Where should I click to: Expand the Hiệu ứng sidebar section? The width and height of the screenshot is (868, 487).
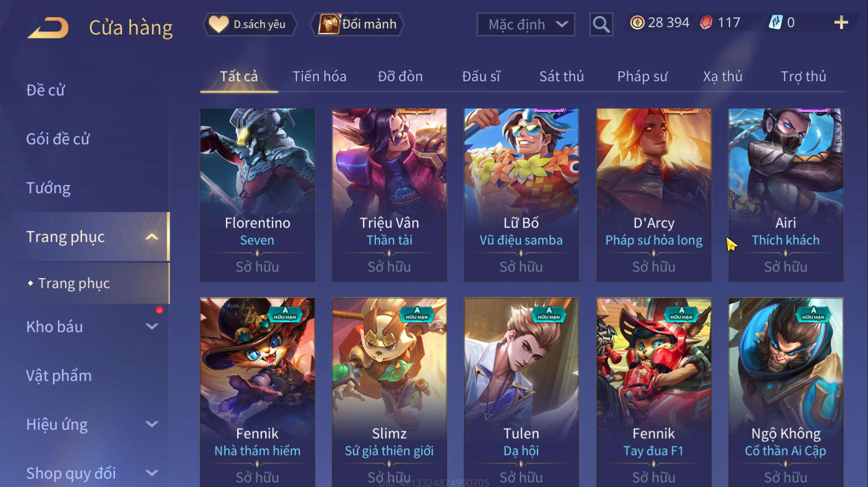click(152, 424)
